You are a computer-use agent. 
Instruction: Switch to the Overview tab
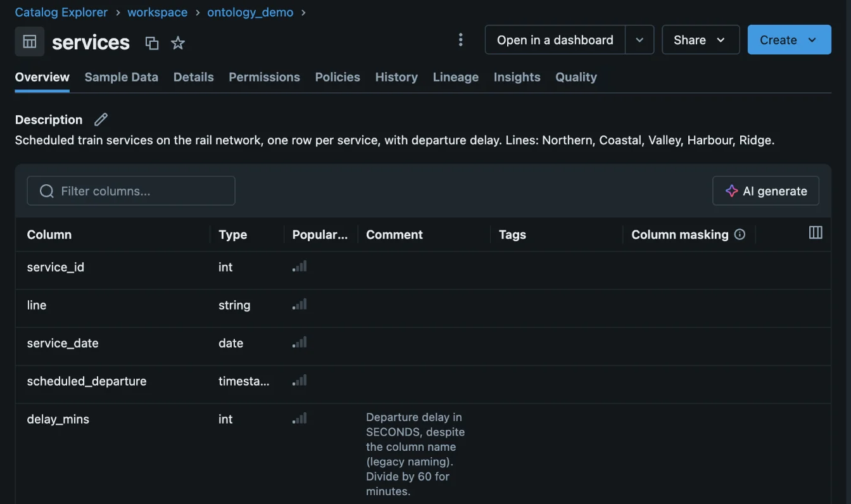point(42,77)
